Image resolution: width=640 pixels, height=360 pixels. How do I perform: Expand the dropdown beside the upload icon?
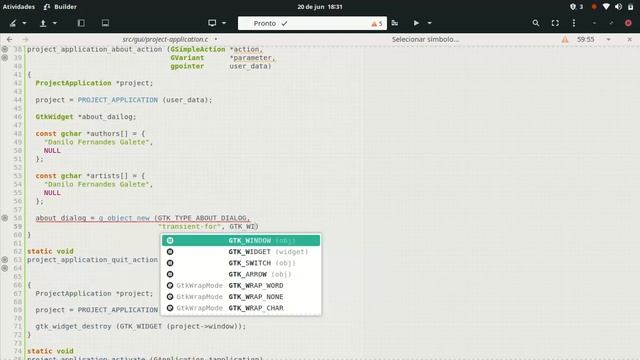[55, 23]
